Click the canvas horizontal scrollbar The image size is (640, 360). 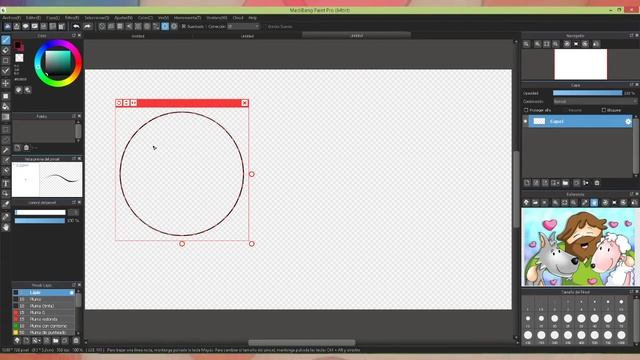[x=302, y=342]
